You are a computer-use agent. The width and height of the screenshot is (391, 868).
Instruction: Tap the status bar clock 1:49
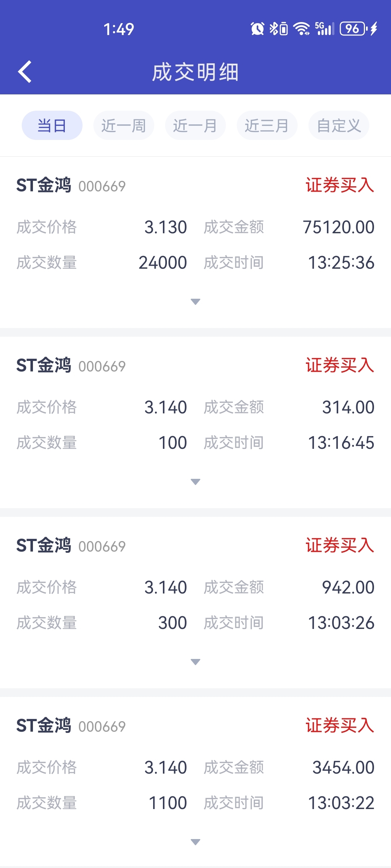119,29
